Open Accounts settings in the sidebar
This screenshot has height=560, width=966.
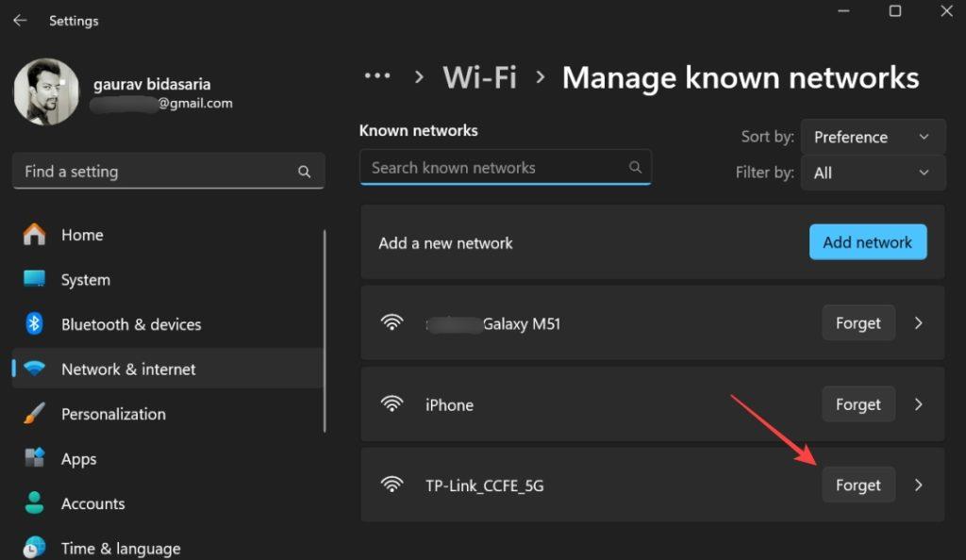pos(168,503)
